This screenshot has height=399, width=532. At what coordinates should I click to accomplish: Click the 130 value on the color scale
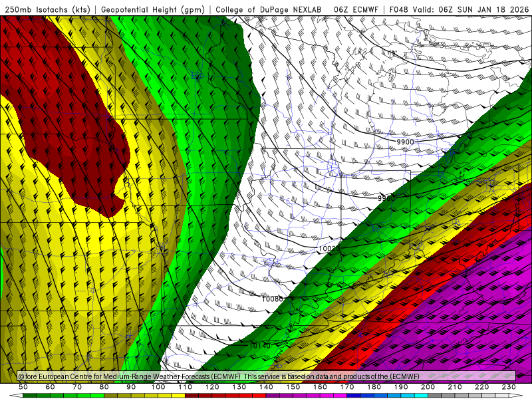239,387
